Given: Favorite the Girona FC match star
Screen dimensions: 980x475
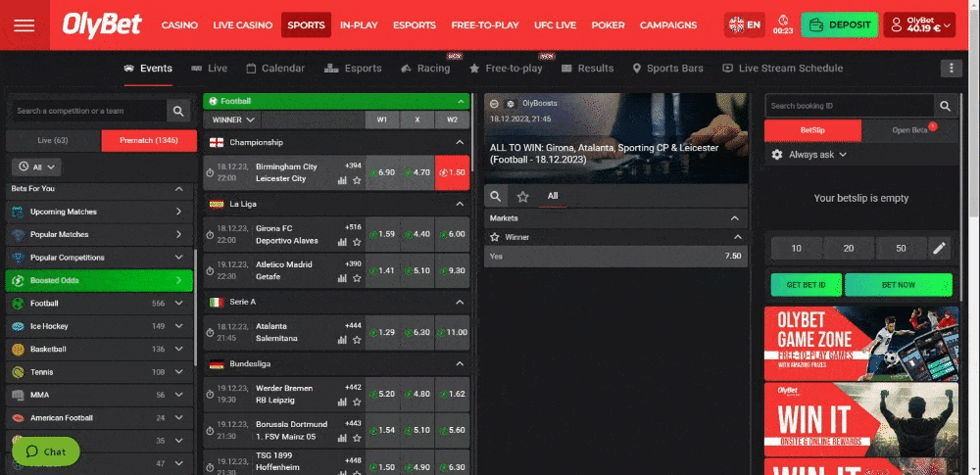Looking at the screenshot, I should pos(357,242).
